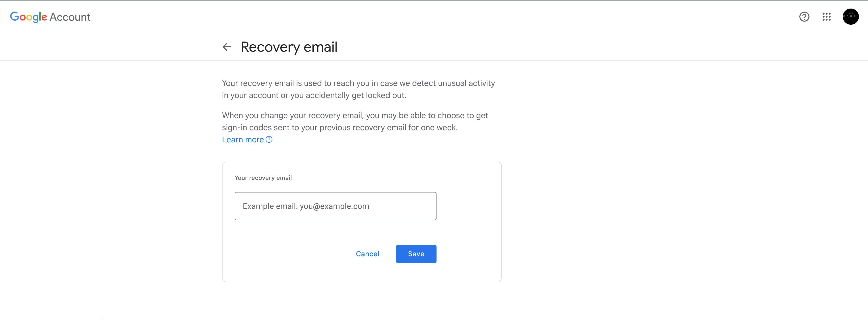Click the recovery email input field
Image resolution: width=868 pixels, height=320 pixels.
click(x=335, y=206)
